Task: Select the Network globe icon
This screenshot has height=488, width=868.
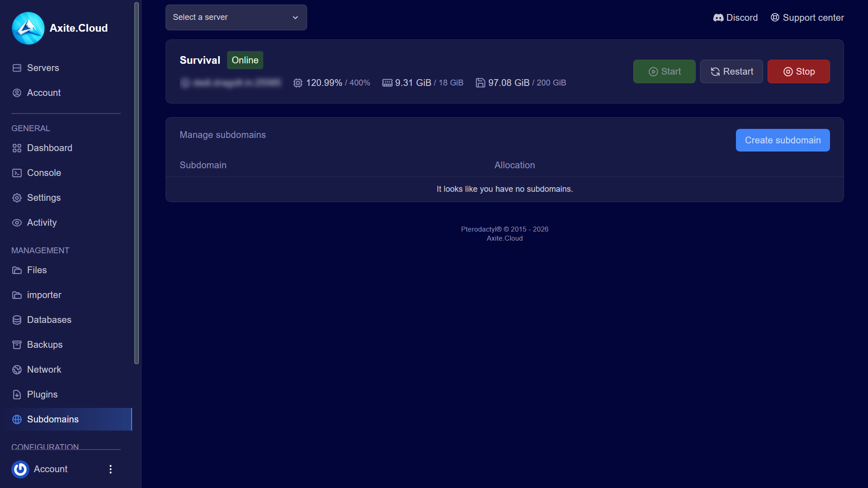Action: (17, 370)
